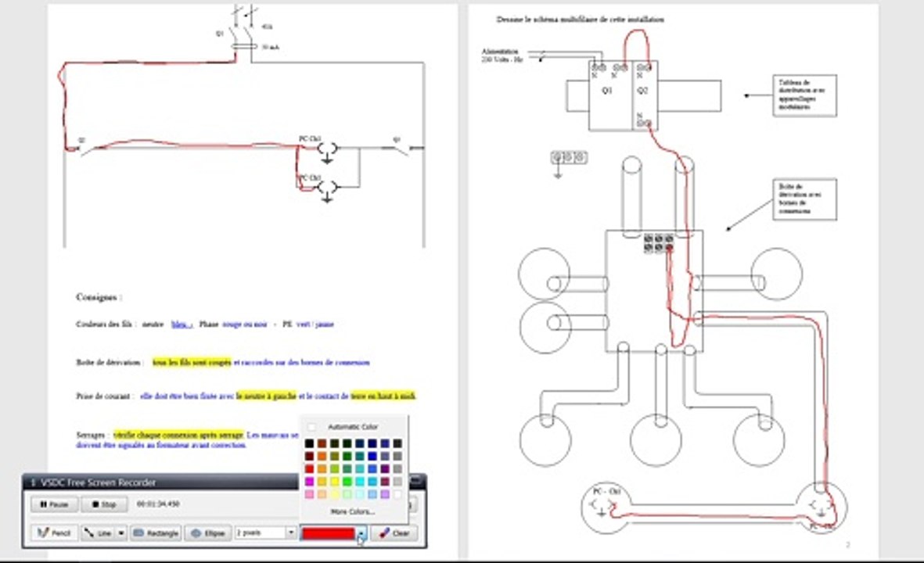The width and height of the screenshot is (924, 563).
Task: Pick the indigo swatch in the top row
Action: [x=385, y=443]
